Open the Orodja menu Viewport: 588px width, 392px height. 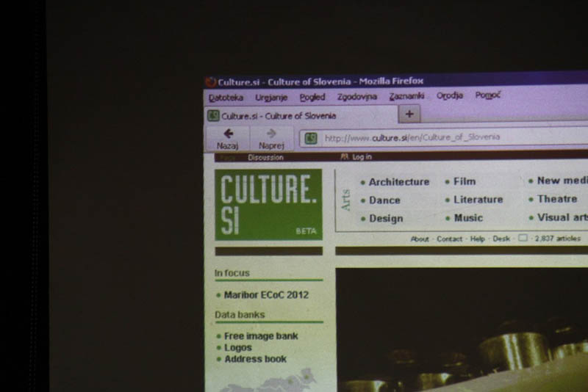coord(449,95)
